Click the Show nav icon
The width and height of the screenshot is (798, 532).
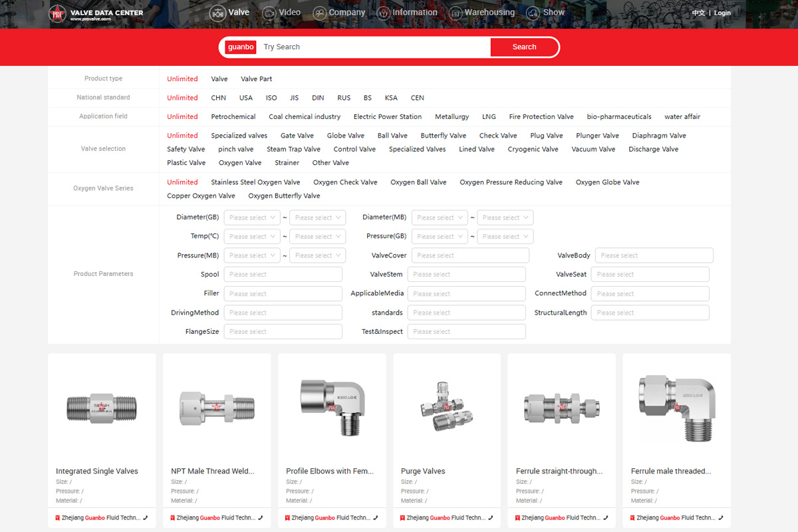532,13
